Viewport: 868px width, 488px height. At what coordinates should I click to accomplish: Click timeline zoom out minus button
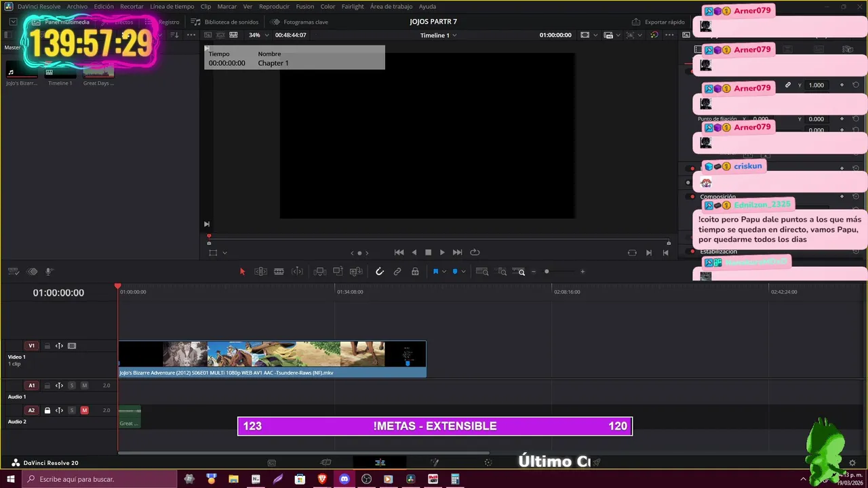coord(534,272)
